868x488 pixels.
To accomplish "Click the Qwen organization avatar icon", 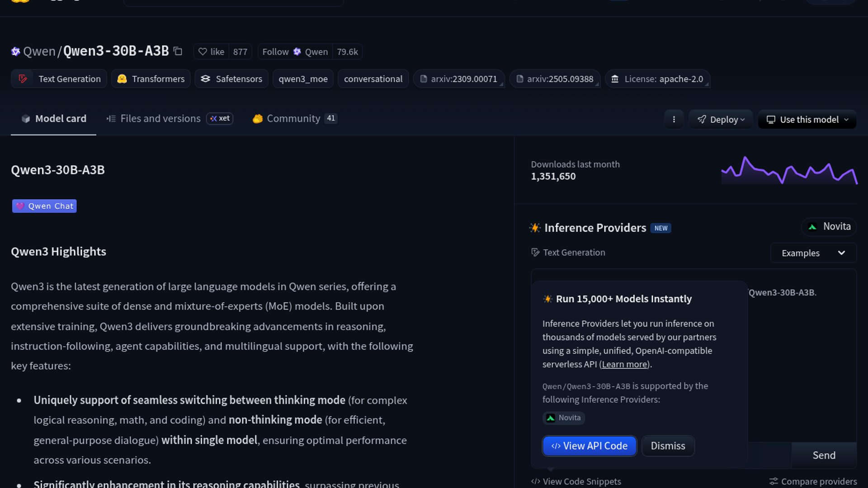I will [x=16, y=52].
